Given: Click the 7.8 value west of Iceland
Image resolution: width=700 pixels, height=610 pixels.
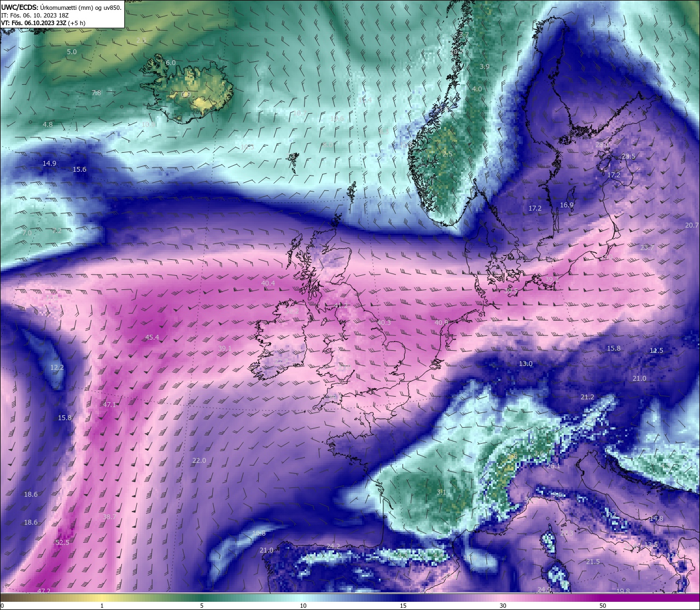Looking at the screenshot, I should coord(96,93).
